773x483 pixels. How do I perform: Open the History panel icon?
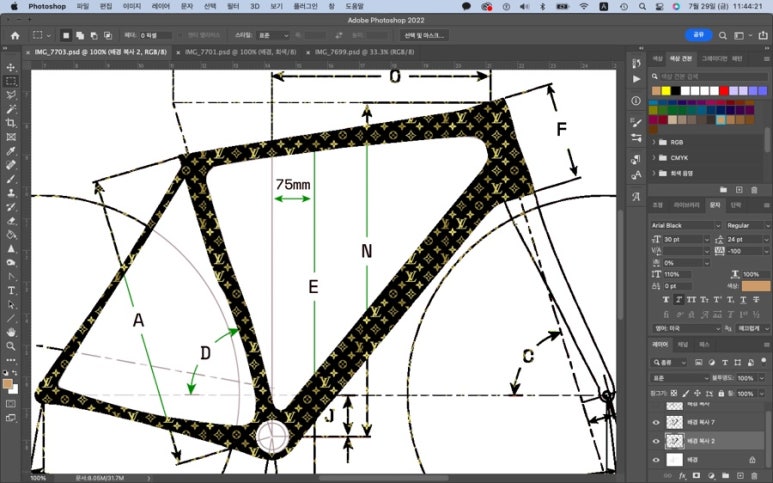tap(636, 63)
